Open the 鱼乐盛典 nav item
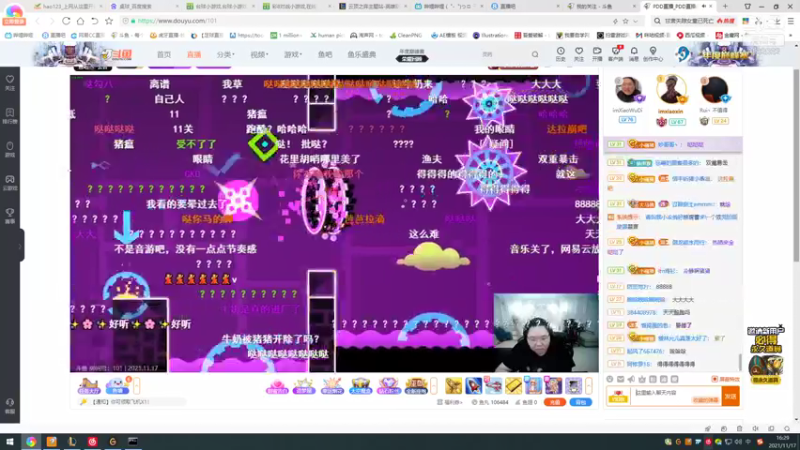The image size is (800, 450). [362, 55]
